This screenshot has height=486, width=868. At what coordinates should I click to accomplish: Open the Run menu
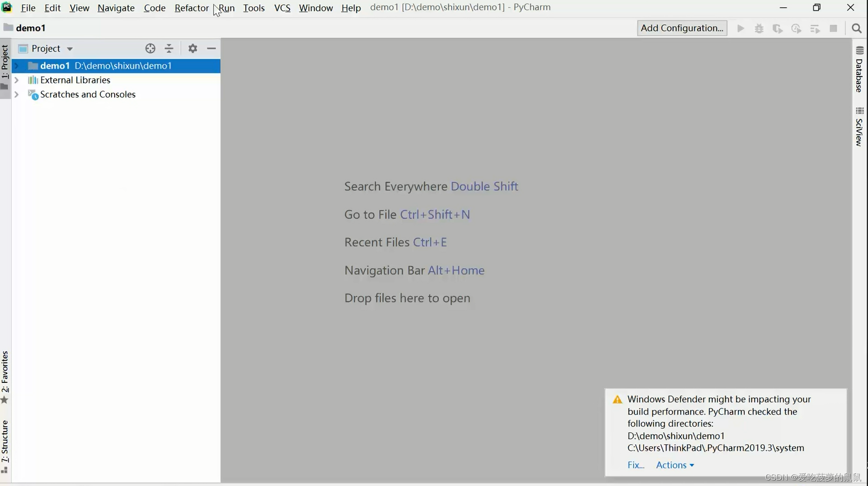(227, 8)
